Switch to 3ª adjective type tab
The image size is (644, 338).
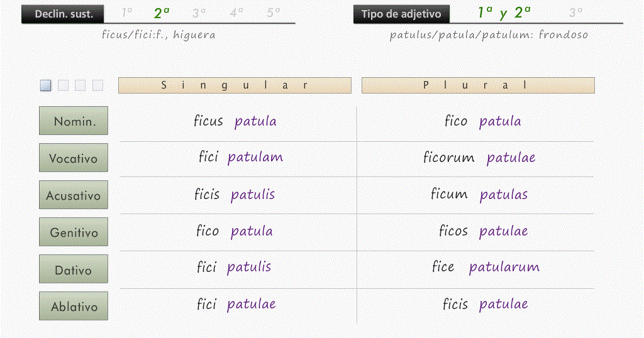click(575, 13)
